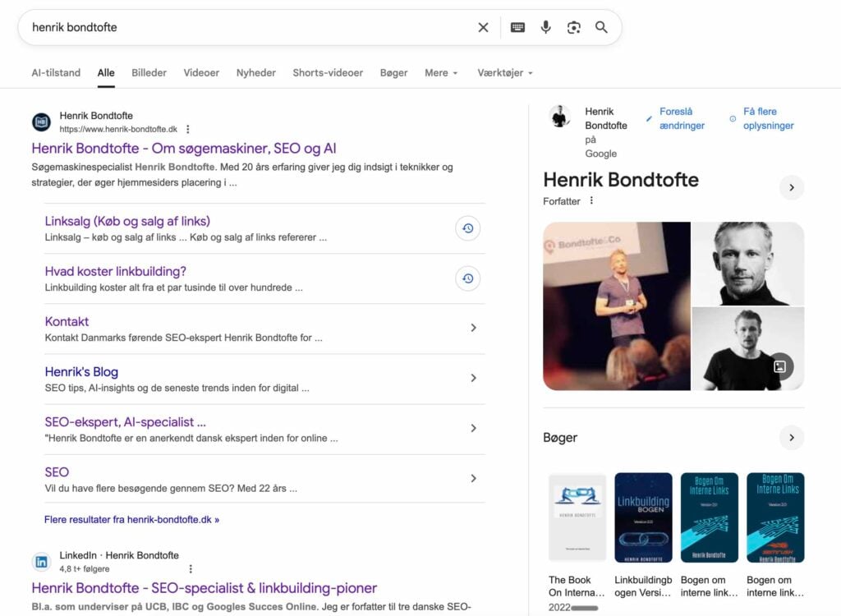Image resolution: width=841 pixels, height=616 pixels.
Task: Click the magnifying glass search button
Action: coord(601,27)
